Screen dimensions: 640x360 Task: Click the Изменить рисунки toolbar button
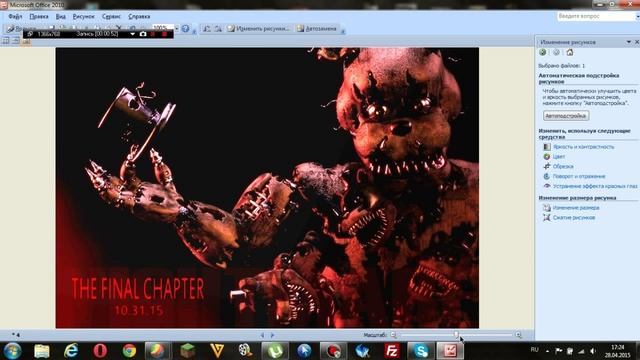point(258,29)
